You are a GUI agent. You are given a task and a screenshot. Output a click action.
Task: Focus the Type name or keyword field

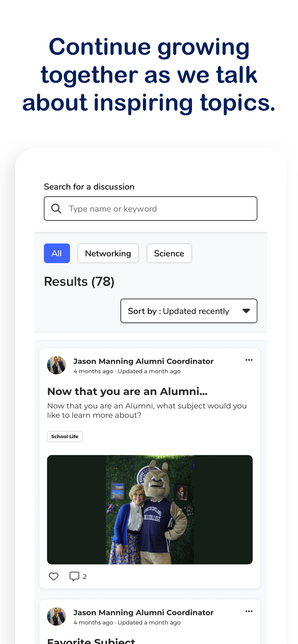click(x=150, y=208)
